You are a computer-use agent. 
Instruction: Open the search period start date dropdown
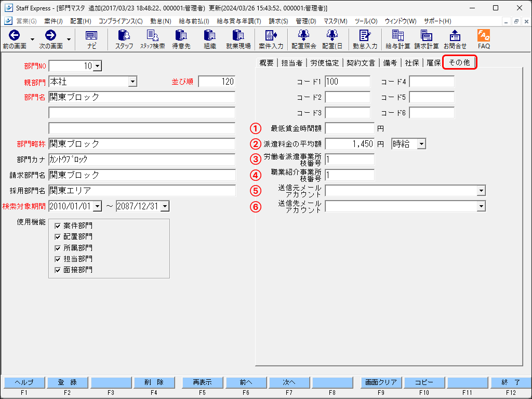click(97, 206)
